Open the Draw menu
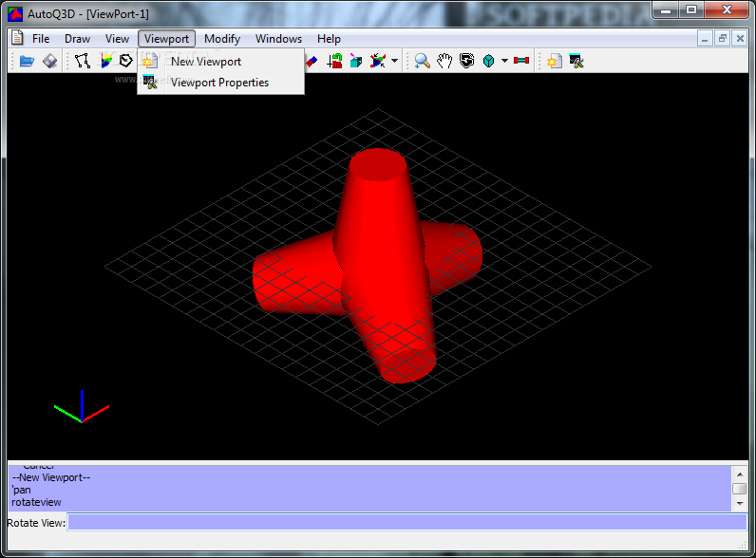756x558 pixels. click(x=77, y=39)
